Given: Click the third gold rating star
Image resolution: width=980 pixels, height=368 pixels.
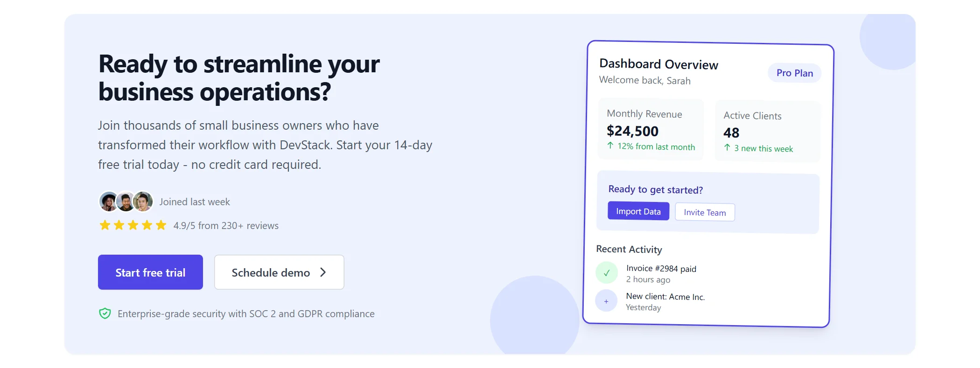Looking at the screenshot, I should point(133,225).
